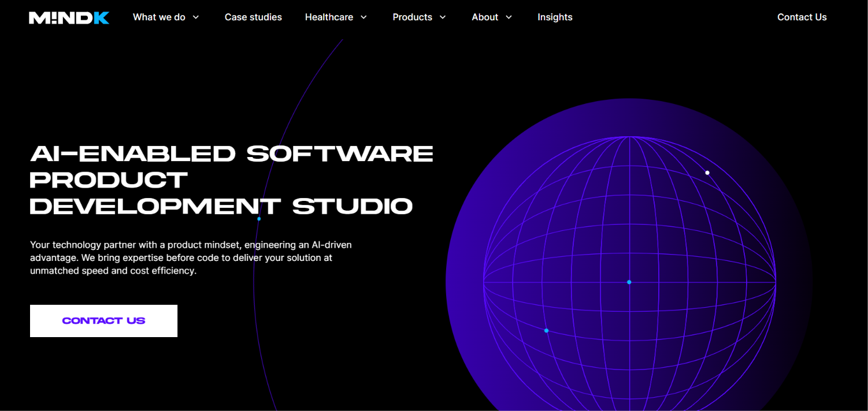This screenshot has width=868, height=411.
Task: Open the About menu
Action: click(485, 17)
